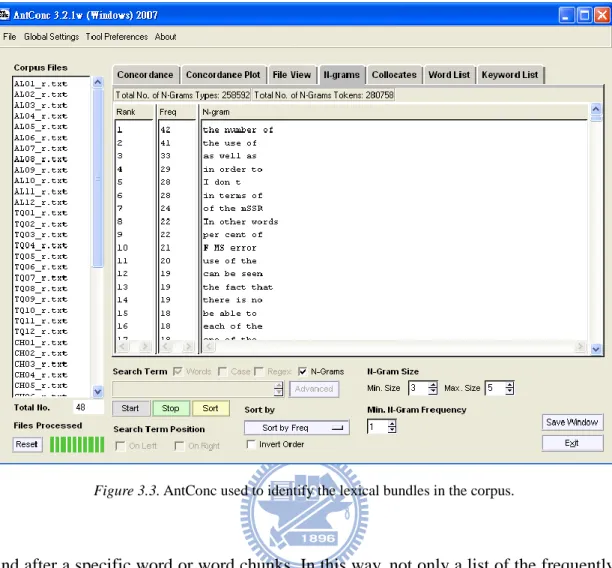Click the Min. Size stepper arrows
This screenshot has height=568, width=612.
point(432,388)
